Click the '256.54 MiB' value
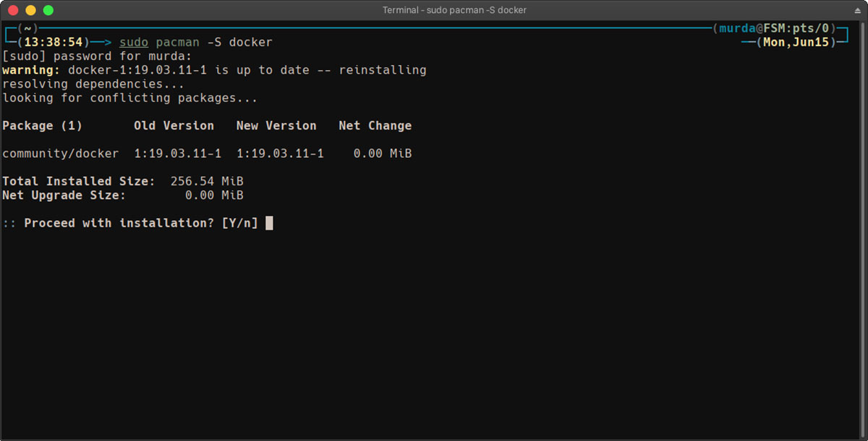Image resolution: width=868 pixels, height=441 pixels. (207, 182)
